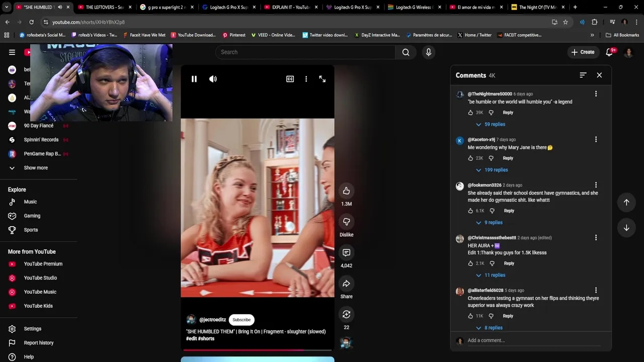This screenshot has width=644, height=362.
Task: Open the @jectroeditz channel link
Action: [x=212, y=320]
